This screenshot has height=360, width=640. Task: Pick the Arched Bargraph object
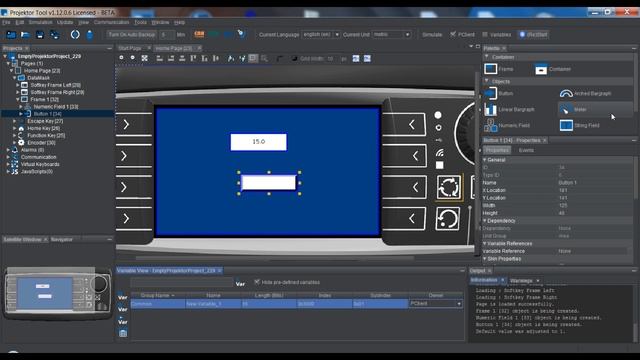pyautogui.click(x=585, y=93)
